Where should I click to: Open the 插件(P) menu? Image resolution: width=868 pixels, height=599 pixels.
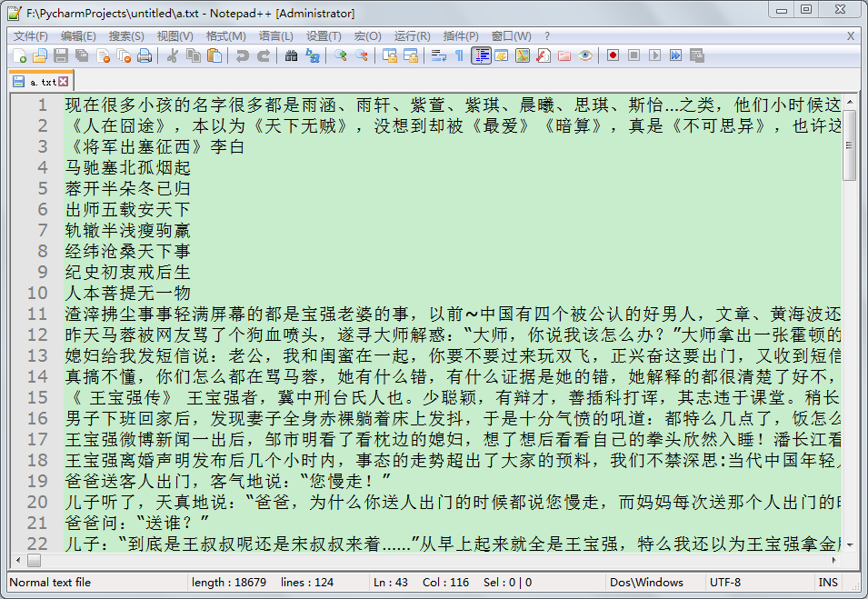(x=461, y=36)
